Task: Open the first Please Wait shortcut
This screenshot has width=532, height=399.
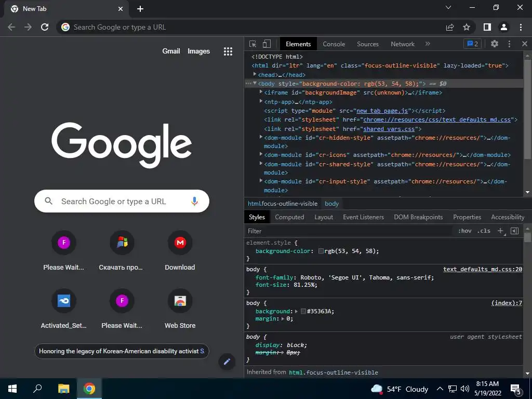Action: tap(63, 251)
